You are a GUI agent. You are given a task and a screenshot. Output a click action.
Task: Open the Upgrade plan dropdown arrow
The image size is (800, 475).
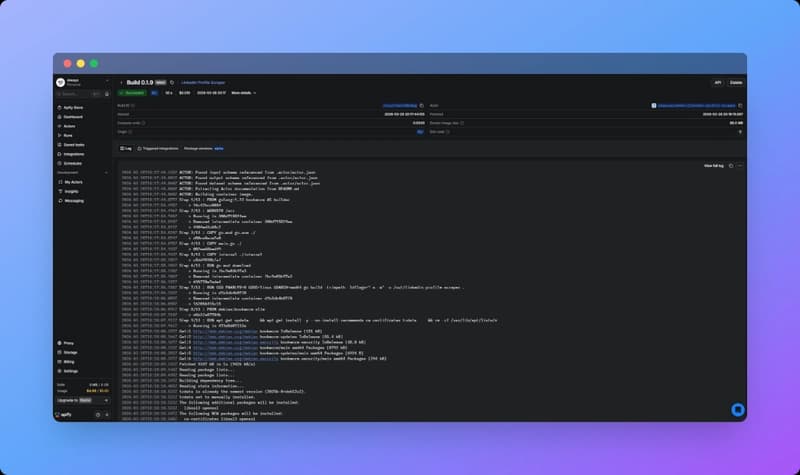(106, 401)
